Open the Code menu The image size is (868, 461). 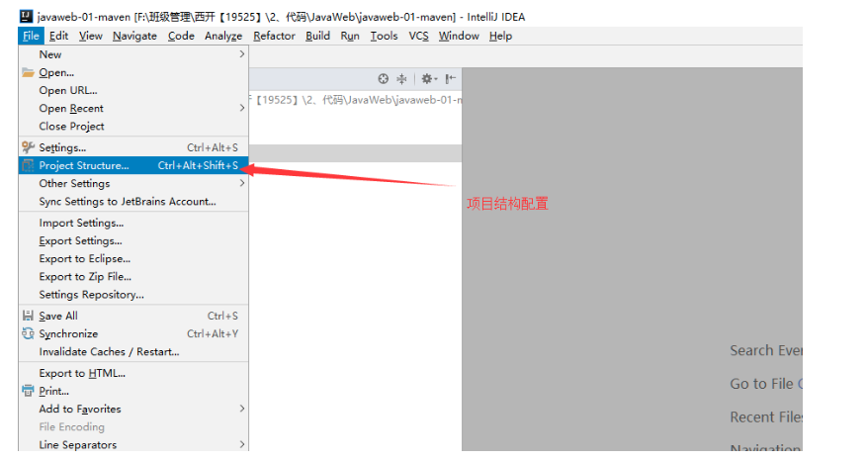point(181,36)
